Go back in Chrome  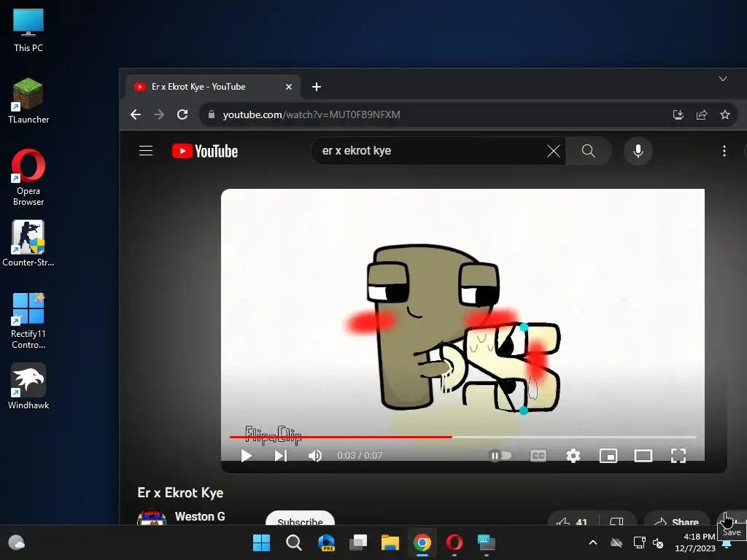(136, 114)
